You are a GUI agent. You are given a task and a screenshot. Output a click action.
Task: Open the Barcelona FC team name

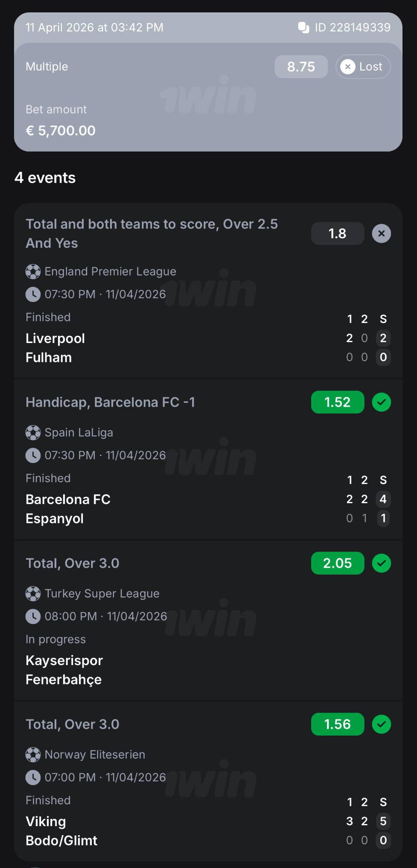(x=68, y=499)
